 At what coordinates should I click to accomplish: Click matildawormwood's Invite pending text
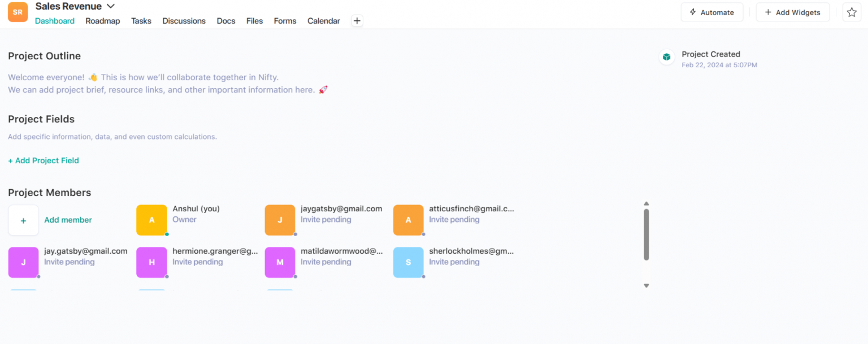coord(325,262)
